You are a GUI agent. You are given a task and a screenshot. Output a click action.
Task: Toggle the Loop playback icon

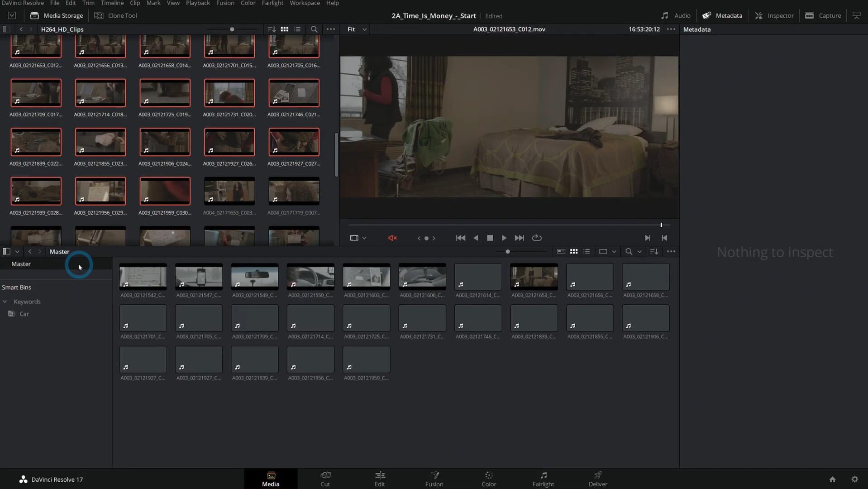[537, 238]
